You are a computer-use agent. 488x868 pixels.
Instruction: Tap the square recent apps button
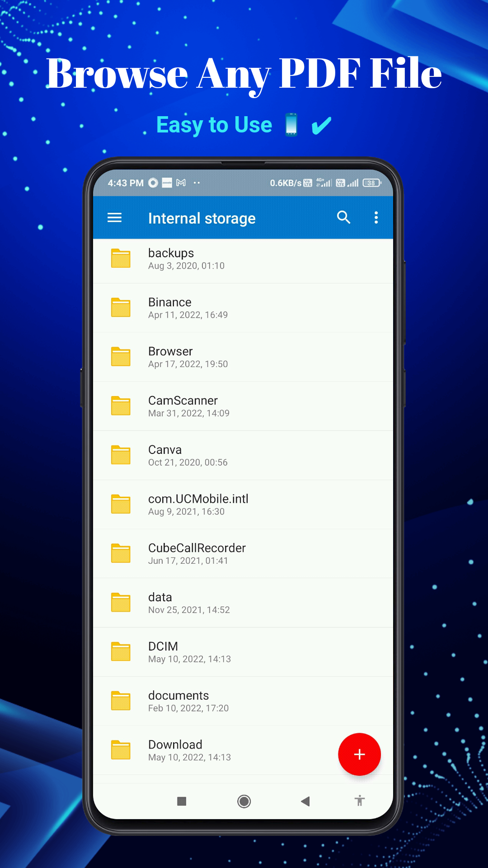pos(182,801)
